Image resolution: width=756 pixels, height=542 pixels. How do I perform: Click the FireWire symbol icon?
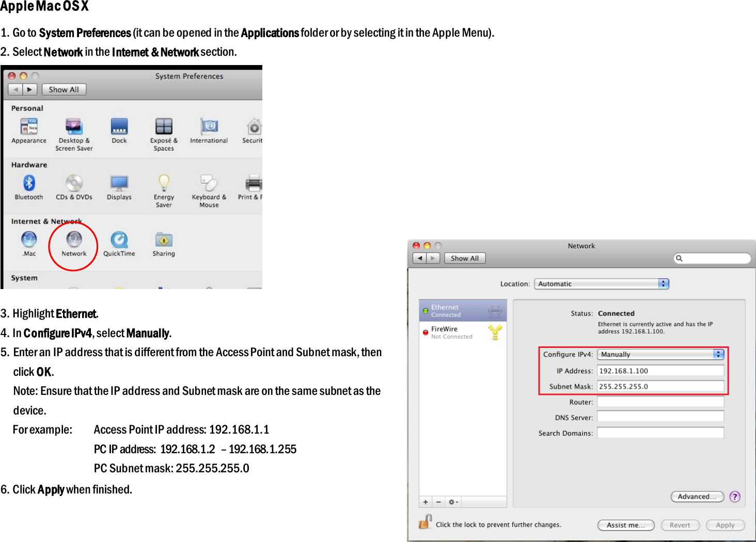[x=495, y=332]
